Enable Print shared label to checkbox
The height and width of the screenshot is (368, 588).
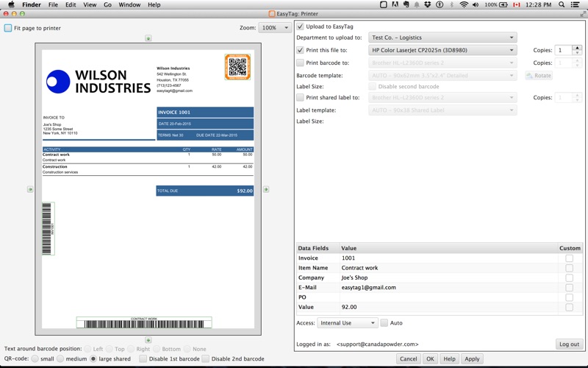pos(300,97)
